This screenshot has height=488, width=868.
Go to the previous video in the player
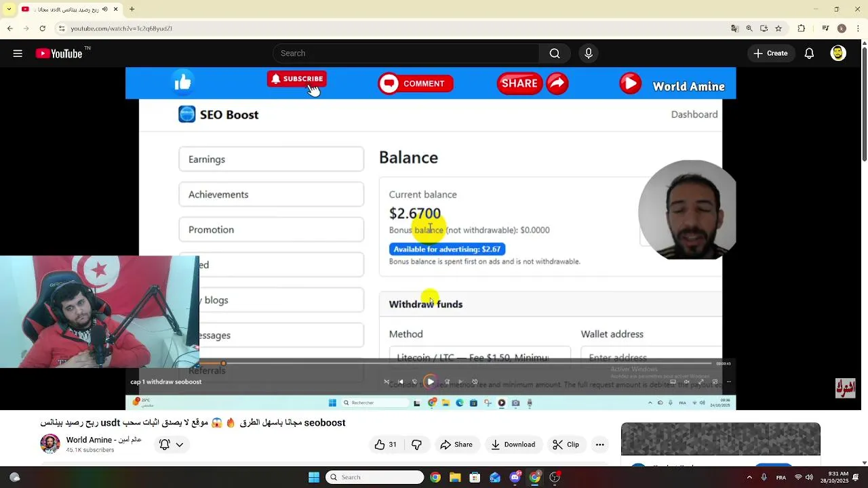[400, 382]
